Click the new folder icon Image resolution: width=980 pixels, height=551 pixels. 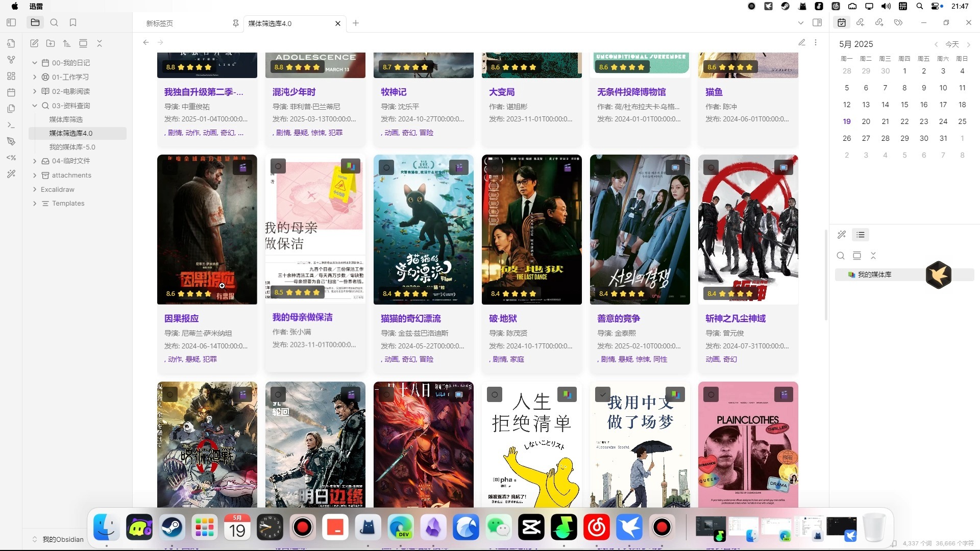51,43
